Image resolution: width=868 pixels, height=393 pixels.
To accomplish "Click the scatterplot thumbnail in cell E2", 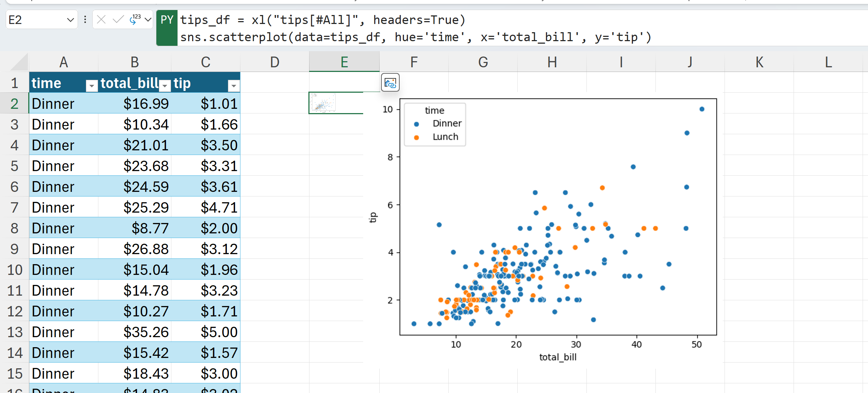I will 323,103.
